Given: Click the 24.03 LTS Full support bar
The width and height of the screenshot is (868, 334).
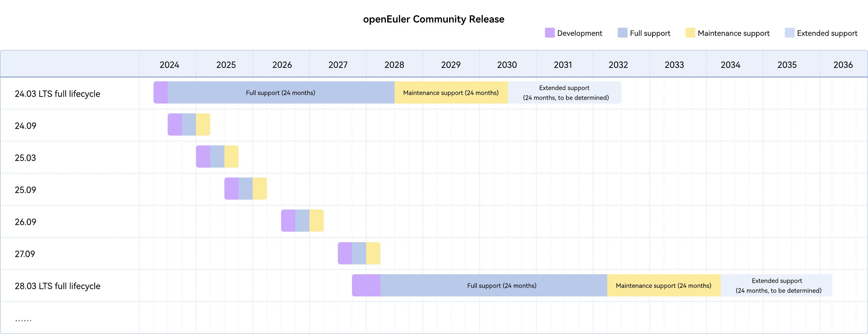Looking at the screenshot, I should point(280,93).
